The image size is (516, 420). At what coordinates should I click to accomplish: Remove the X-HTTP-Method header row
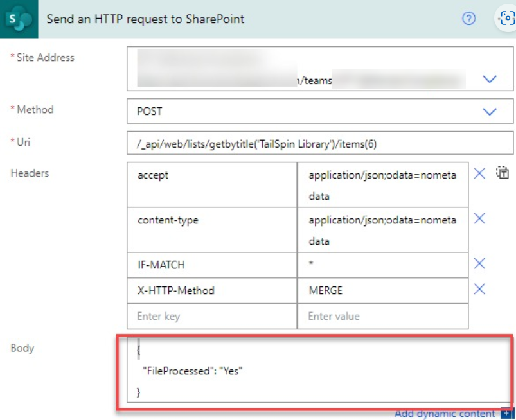coord(479,290)
